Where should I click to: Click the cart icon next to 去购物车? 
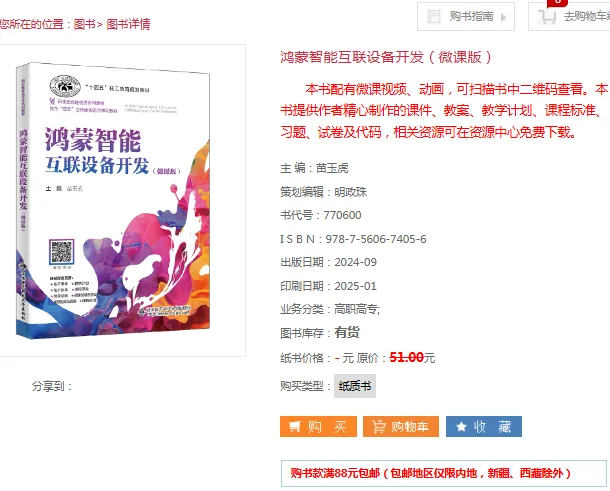pyautogui.click(x=547, y=17)
